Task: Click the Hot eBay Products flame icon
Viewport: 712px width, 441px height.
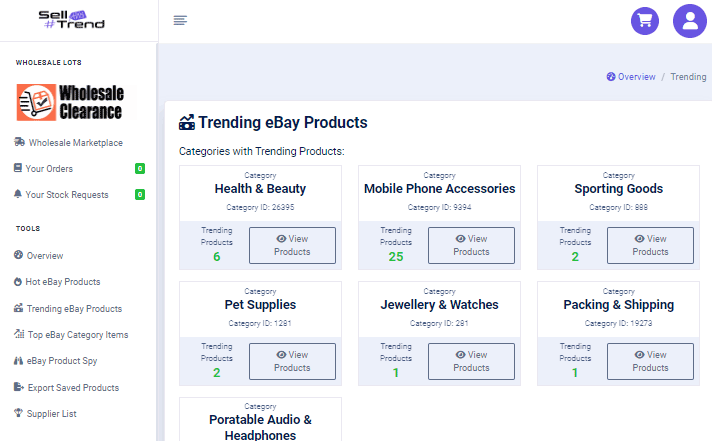Action: pyautogui.click(x=18, y=282)
